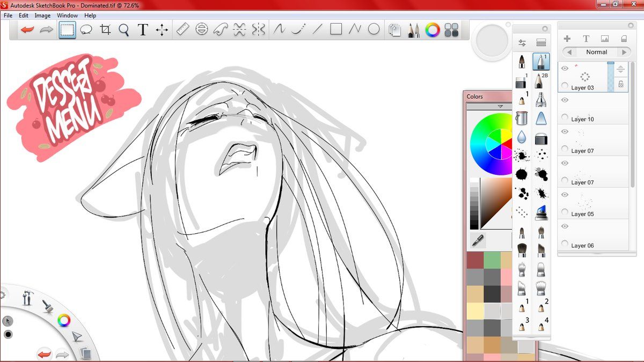Toggle visibility of Layer 10

[x=565, y=100]
